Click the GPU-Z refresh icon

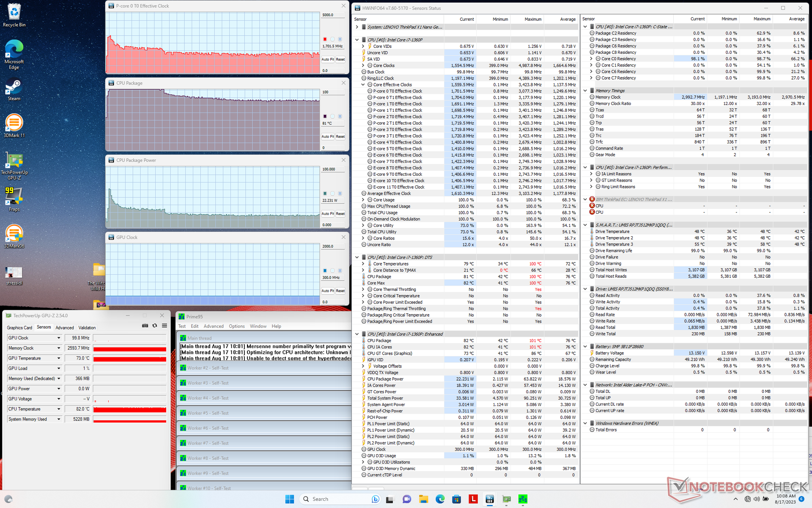pyautogui.click(x=155, y=326)
